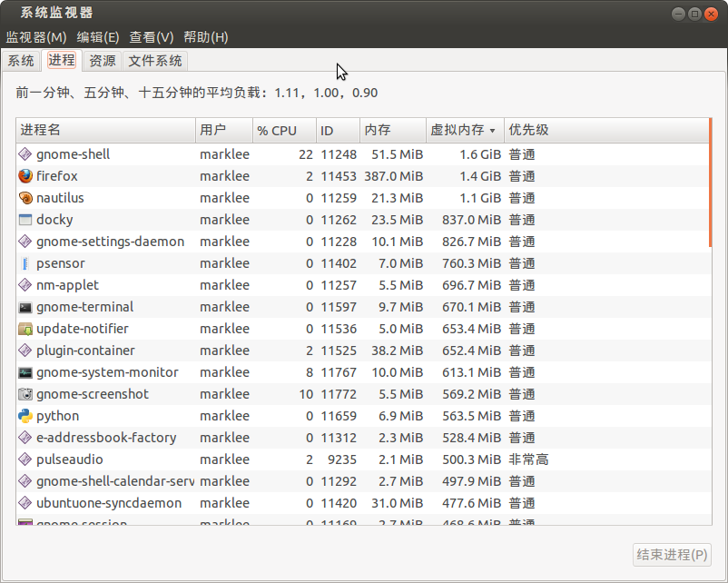728x583 pixels.
Task: Select the nm-applet process name
Action: pyautogui.click(x=68, y=285)
